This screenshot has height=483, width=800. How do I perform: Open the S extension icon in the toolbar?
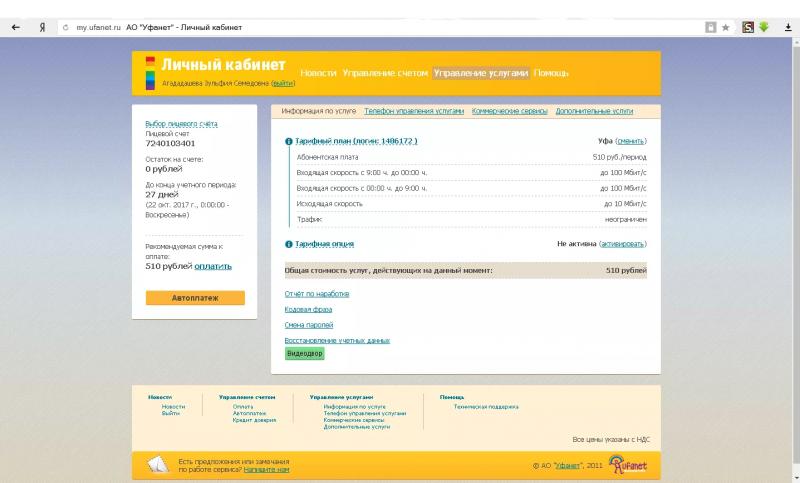click(747, 28)
